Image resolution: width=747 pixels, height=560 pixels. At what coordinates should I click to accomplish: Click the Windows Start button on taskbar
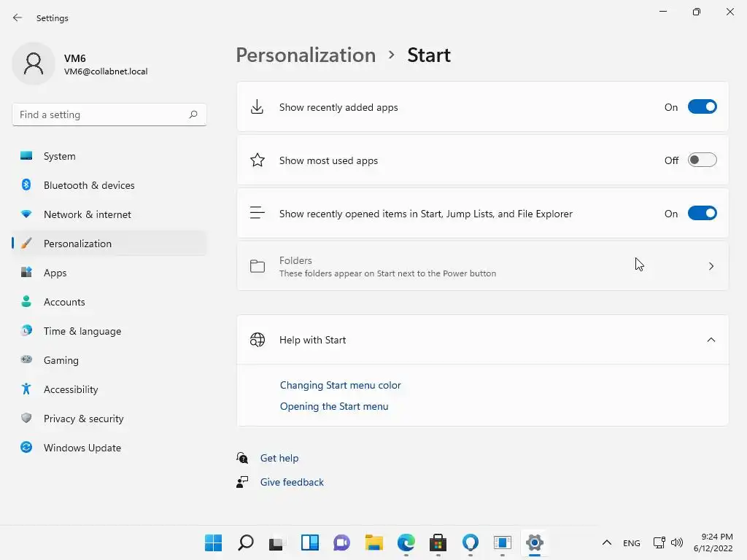tap(214, 542)
